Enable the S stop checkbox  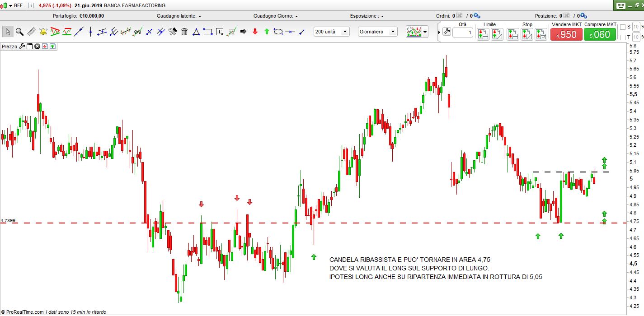623,27
